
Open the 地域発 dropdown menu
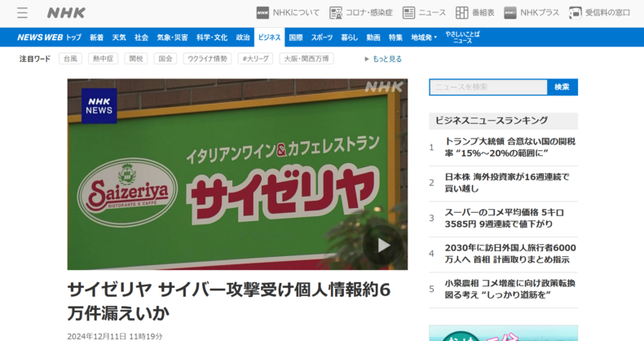(424, 38)
